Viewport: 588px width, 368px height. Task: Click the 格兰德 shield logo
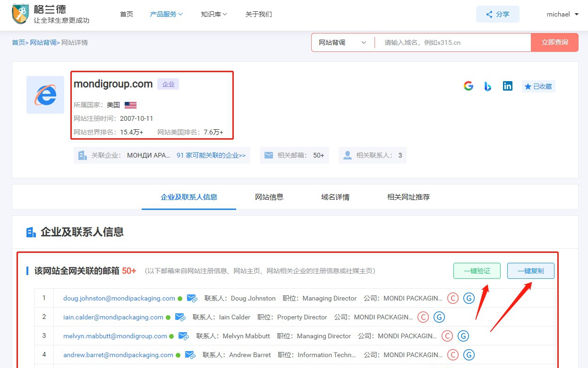pyautogui.click(x=21, y=14)
